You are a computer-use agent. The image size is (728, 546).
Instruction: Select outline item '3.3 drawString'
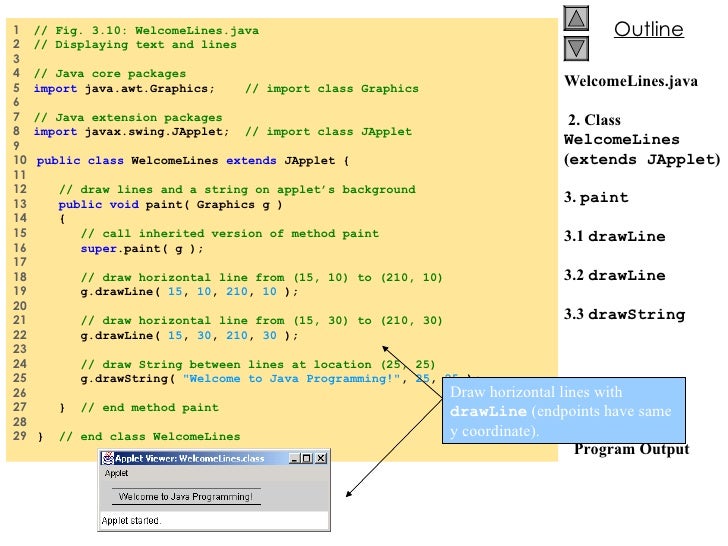(x=624, y=314)
